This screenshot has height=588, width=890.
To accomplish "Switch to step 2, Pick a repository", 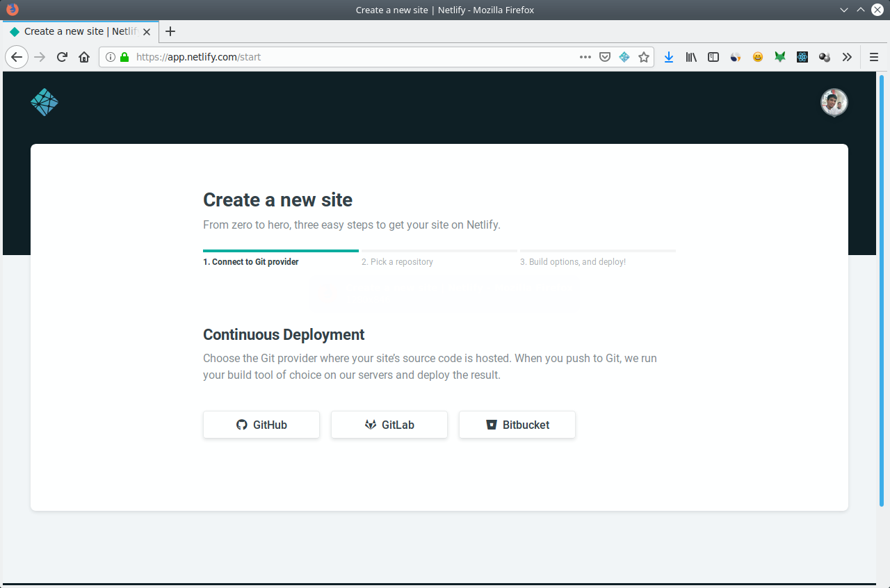I will (x=397, y=261).
